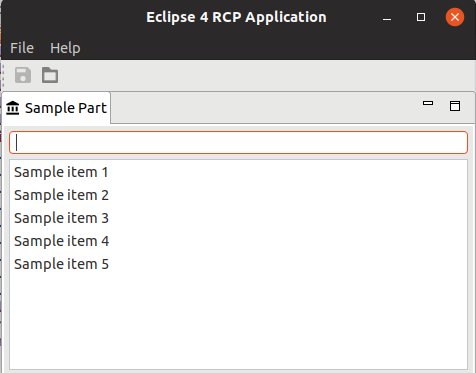This screenshot has width=476, height=373.
Task: Select the Sample Part tab
Action: (56, 108)
